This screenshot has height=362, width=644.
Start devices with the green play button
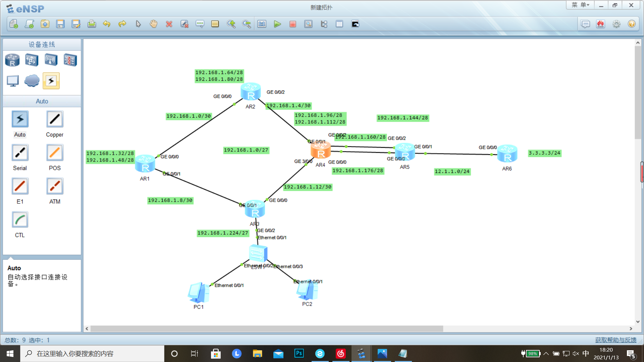277,24
